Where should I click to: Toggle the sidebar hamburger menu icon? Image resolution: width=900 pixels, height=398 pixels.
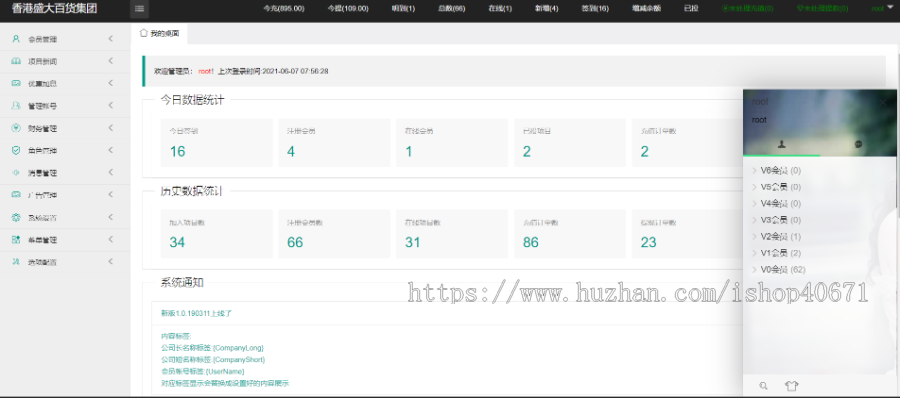pos(139,9)
